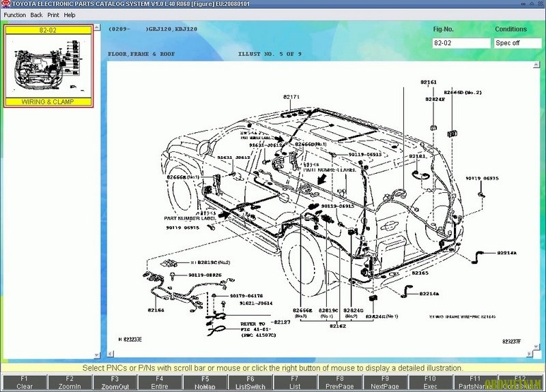Click the illustration scroll-left arrow
Viewport: 546px width, 392px height.
point(111,354)
